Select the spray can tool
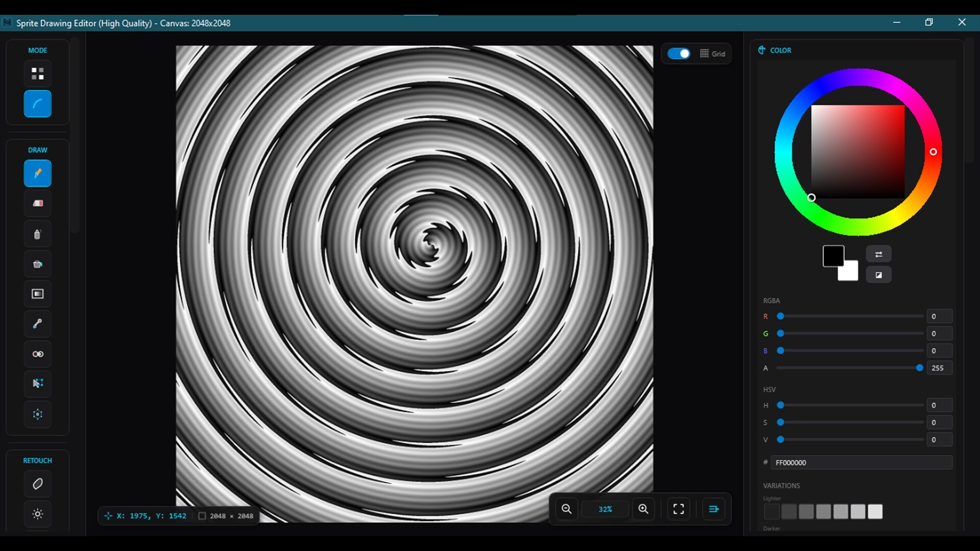 pyautogui.click(x=37, y=234)
